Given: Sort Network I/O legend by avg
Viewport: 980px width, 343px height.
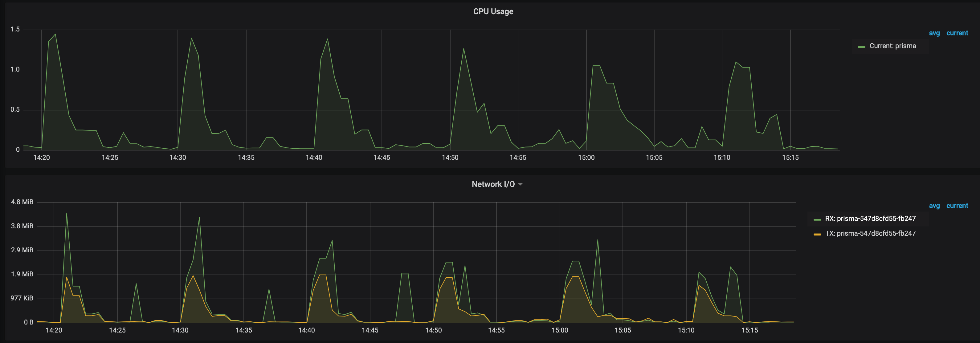Looking at the screenshot, I should (x=934, y=206).
